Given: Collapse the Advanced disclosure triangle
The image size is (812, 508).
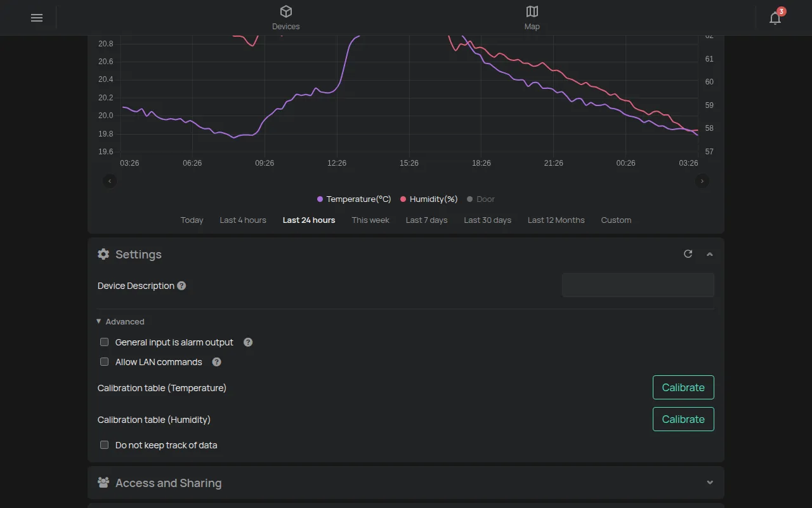Looking at the screenshot, I should point(99,321).
